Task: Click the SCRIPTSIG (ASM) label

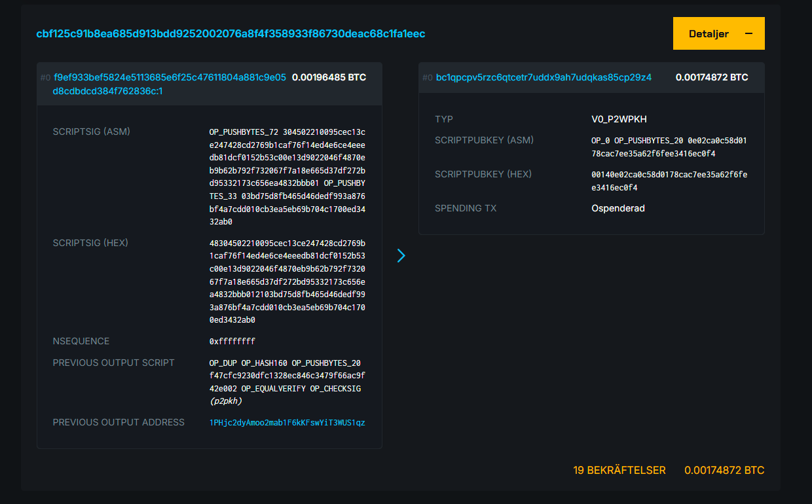Action: tap(92, 132)
